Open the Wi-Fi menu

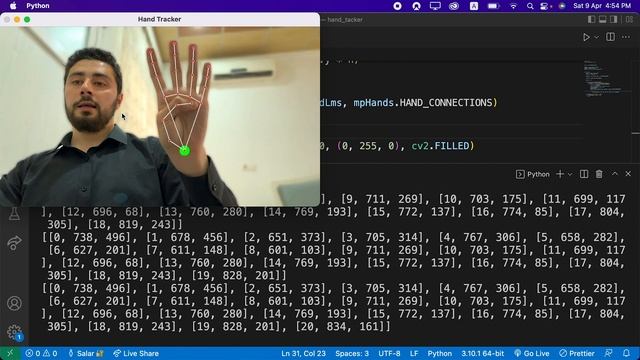513,6
